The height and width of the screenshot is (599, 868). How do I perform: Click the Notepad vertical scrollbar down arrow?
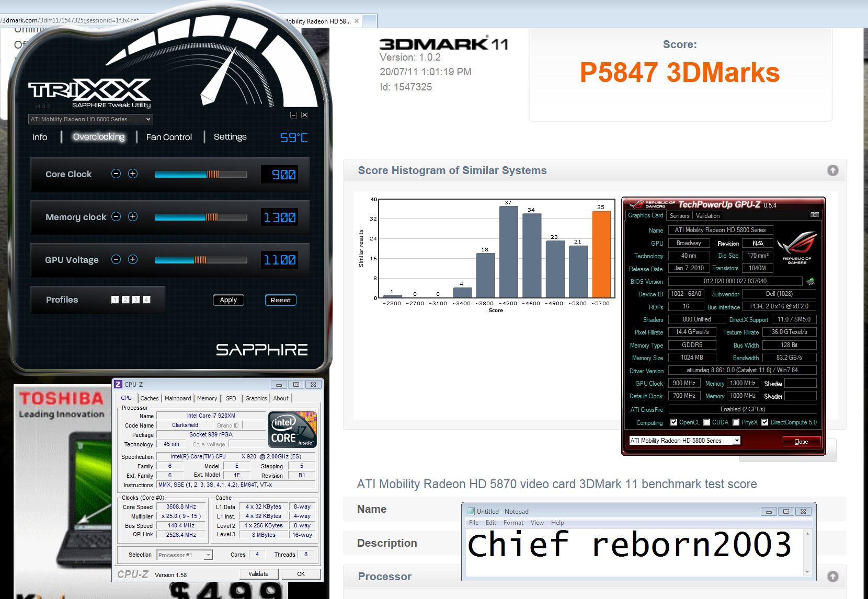pyautogui.click(x=807, y=571)
